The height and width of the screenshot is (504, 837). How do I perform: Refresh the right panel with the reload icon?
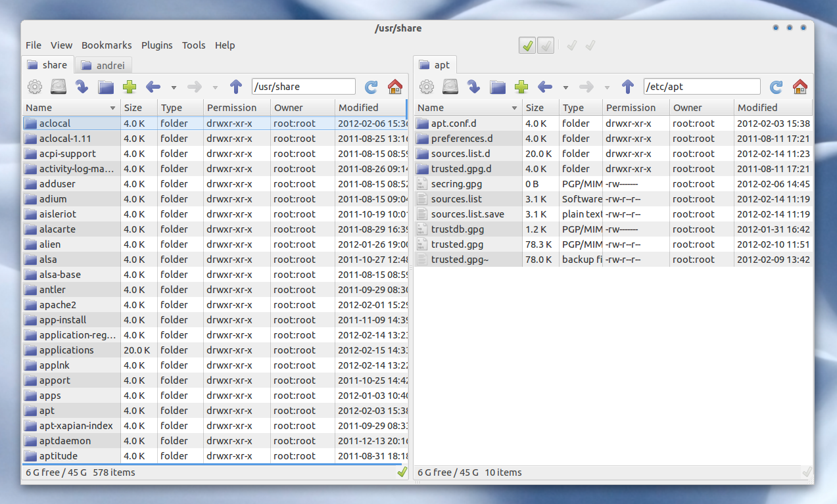776,86
